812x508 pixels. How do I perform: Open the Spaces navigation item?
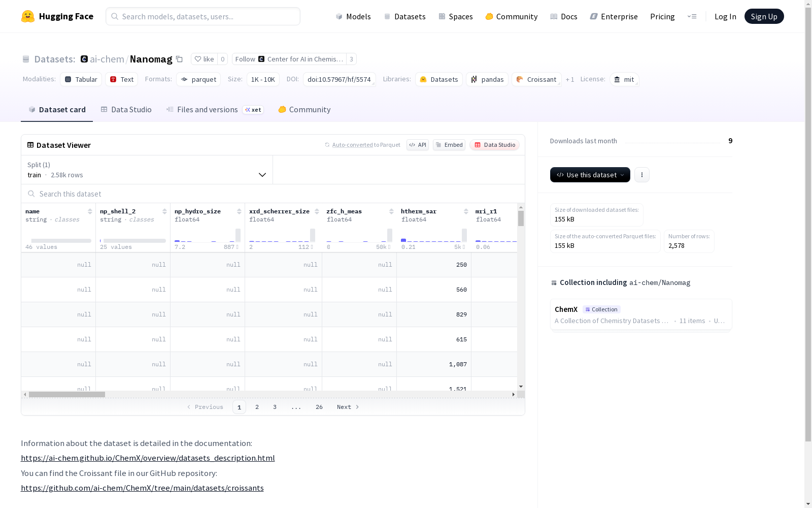point(456,16)
